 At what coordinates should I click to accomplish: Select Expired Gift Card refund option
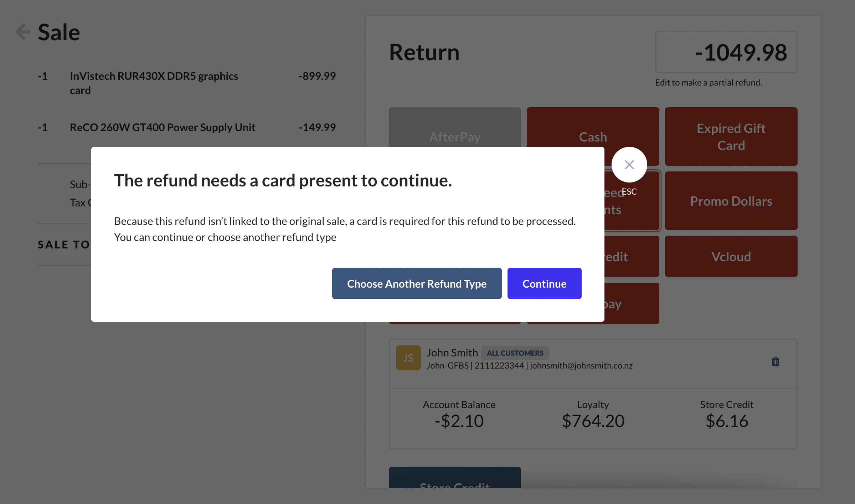[731, 137]
